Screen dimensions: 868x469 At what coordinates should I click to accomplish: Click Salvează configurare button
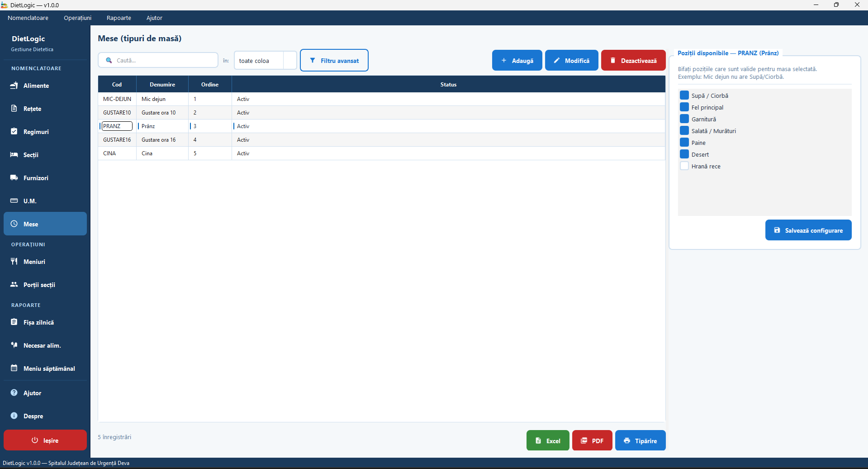point(808,230)
